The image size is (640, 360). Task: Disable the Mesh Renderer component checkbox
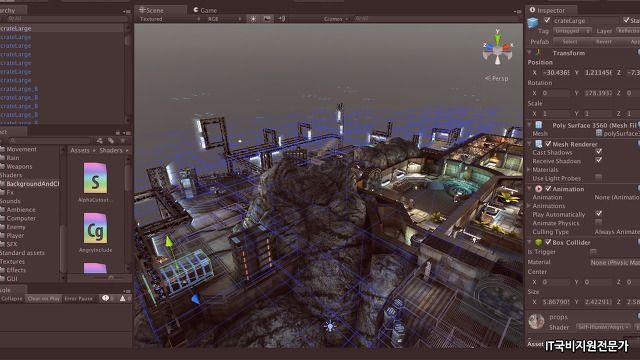tap(548, 144)
